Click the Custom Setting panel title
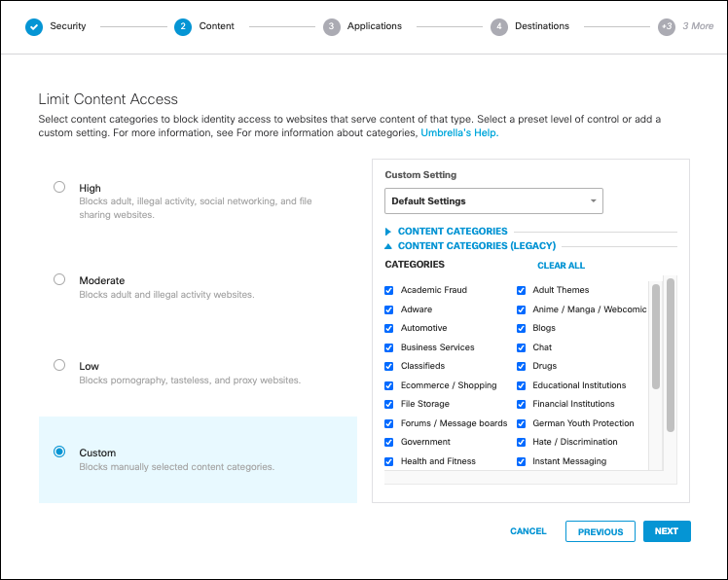 [x=420, y=174]
